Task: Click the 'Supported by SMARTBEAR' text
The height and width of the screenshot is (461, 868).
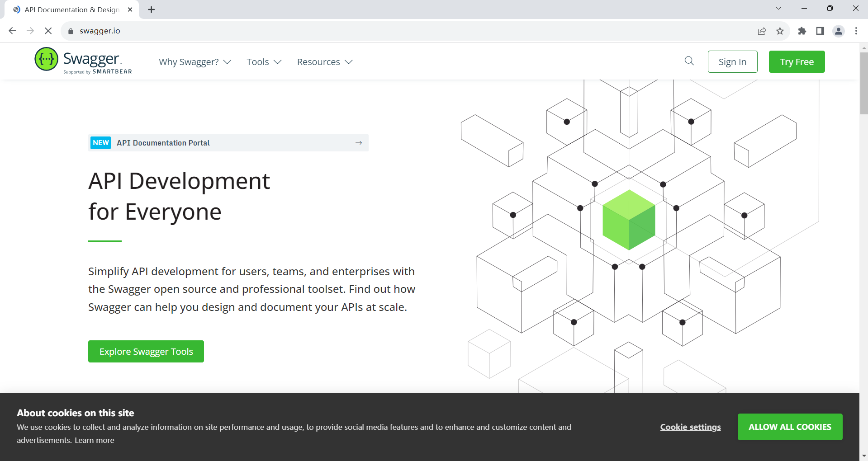Action: (x=98, y=71)
